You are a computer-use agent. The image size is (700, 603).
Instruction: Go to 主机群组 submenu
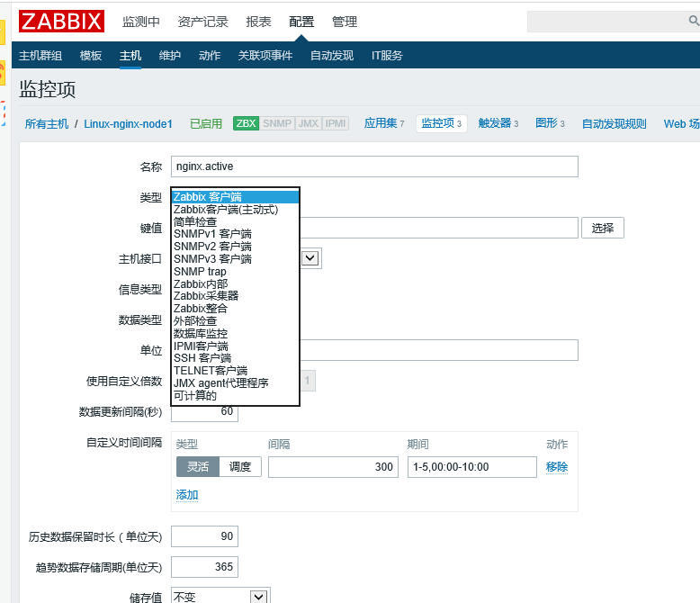tap(40, 56)
